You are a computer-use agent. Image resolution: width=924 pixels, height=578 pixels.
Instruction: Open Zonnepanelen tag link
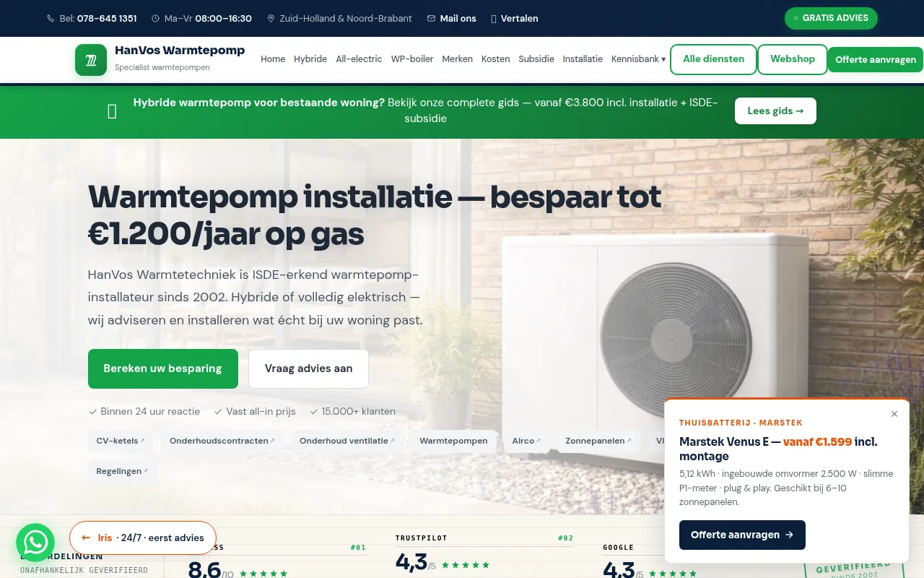[598, 441]
